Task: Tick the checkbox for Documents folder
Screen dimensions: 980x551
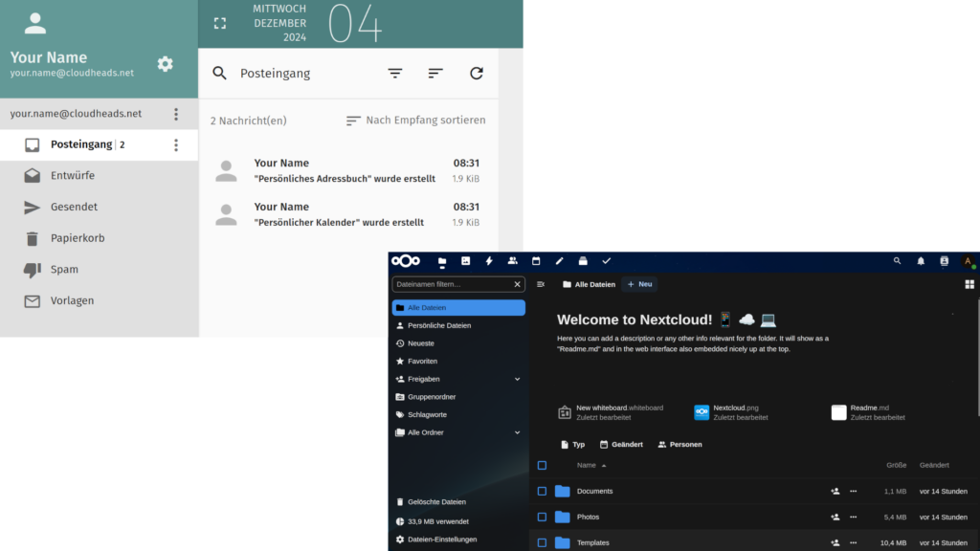Action: [542, 491]
